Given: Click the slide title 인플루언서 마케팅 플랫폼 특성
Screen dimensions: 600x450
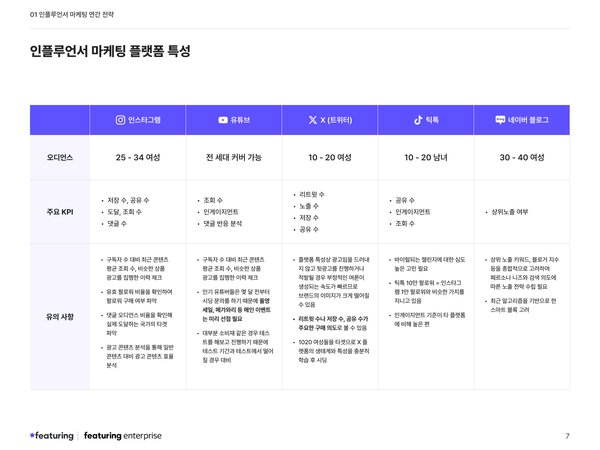Looking at the screenshot, I should pos(110,50).
